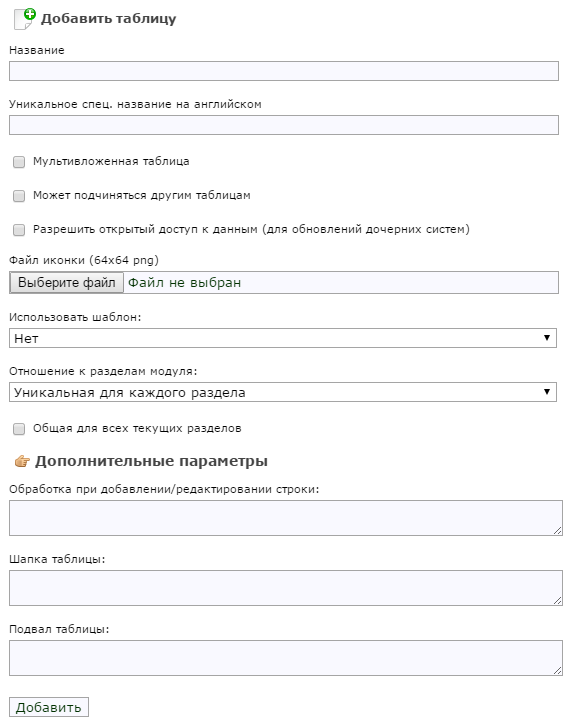Tick Общая для всех текущих разделов
This screenshot has width=572, height=725.
[x=19, y=429]
